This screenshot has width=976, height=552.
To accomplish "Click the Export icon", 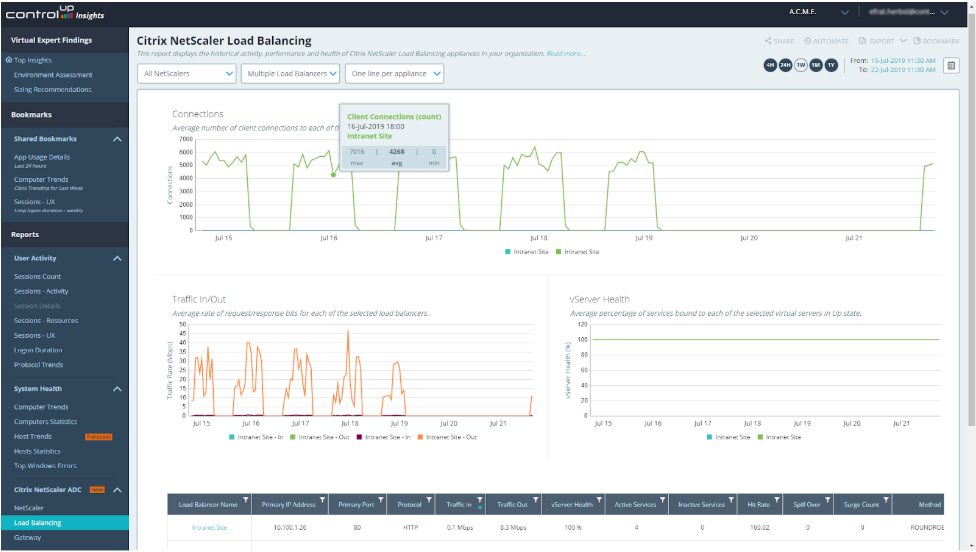I will click(x=863, y=41).
